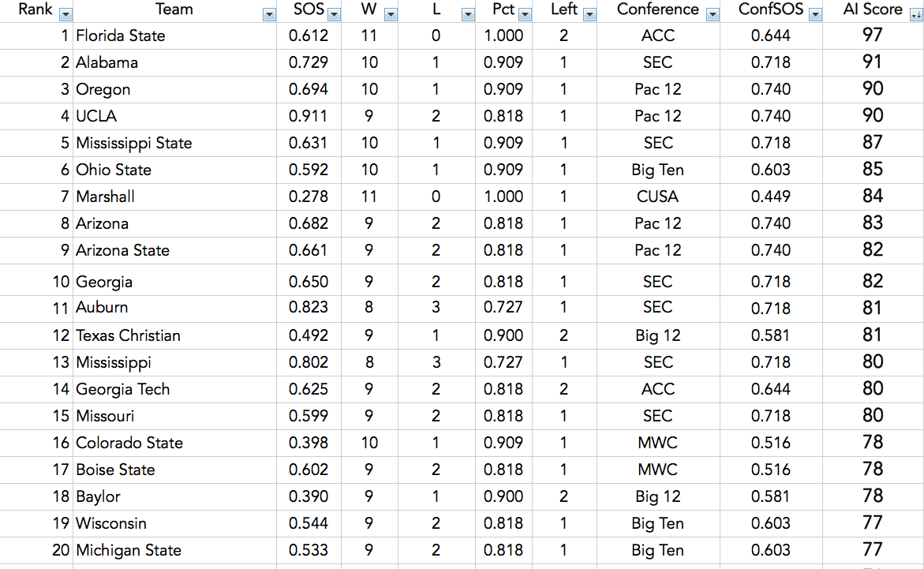Expand the Pct column filter arrow

[525, 15]
